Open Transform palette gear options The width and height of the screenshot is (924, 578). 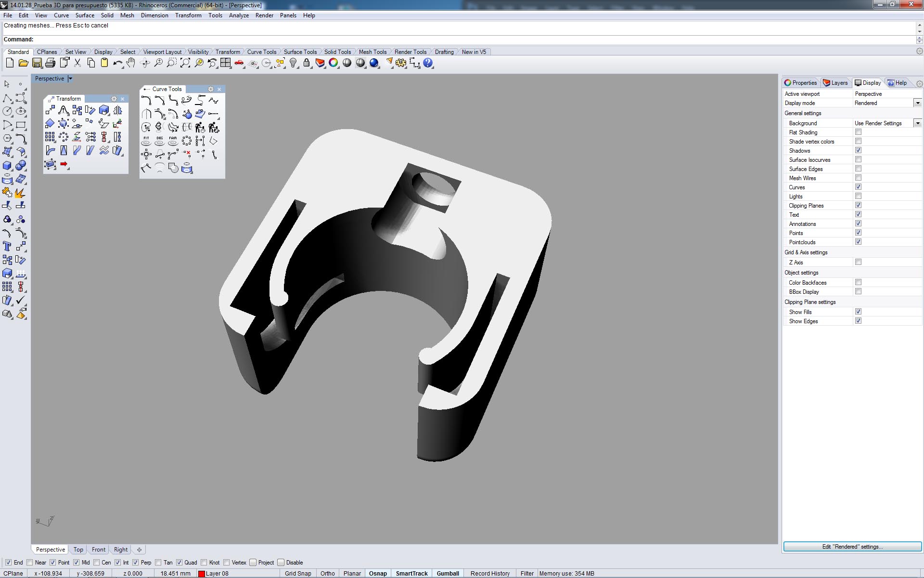pos(114,99)
